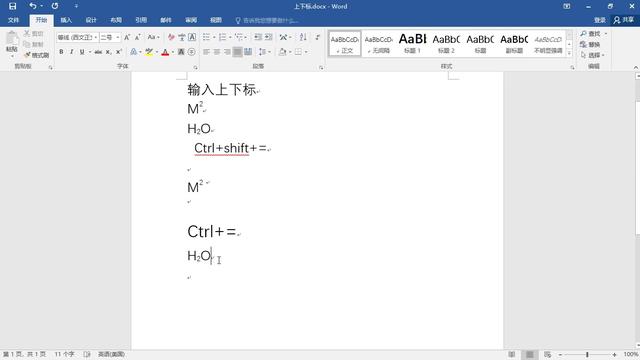Toggle Character Shading button
Screen dimensions: 640x360
[x=181, y=52]
